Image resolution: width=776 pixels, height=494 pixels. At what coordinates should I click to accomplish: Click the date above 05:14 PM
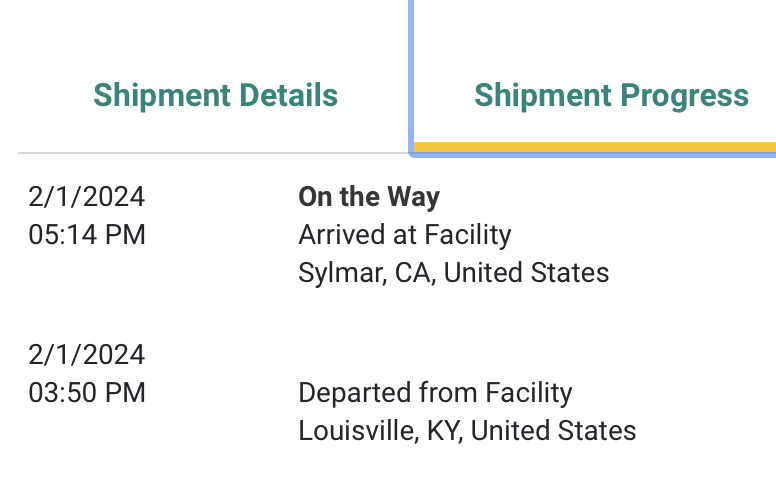point(87,196)
